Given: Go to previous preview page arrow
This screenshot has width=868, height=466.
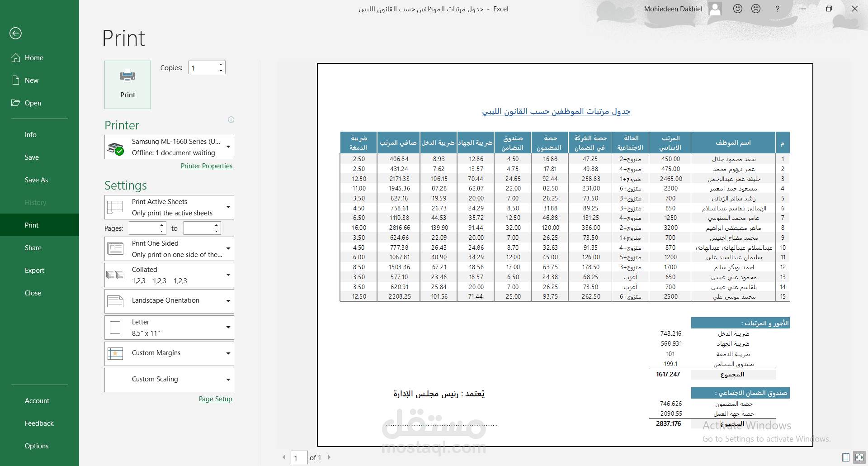Looking at the screenshot, I should (284, 457).
